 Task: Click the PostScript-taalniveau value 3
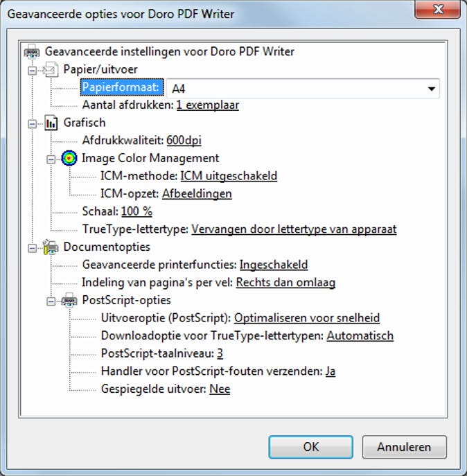(220, 353)
